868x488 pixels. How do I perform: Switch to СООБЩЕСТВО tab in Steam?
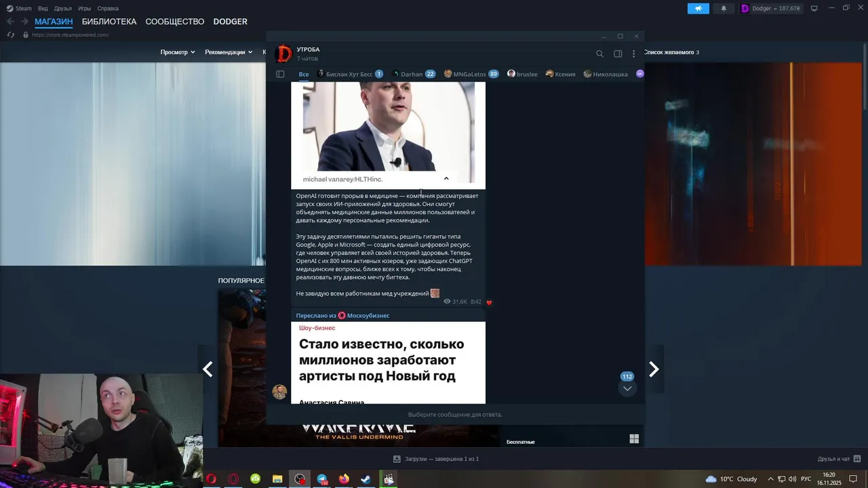(x=175, y=22)
